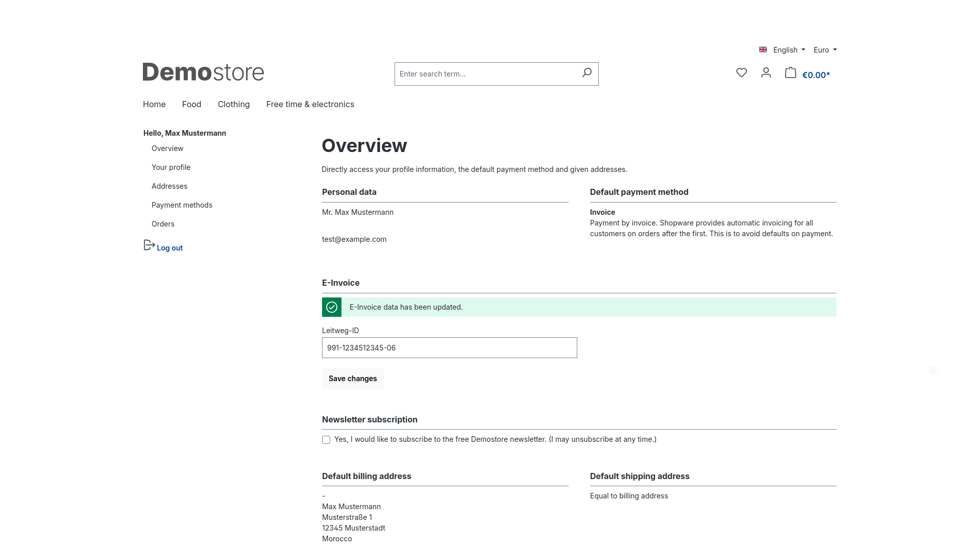Image resolution: width=980 pixels, height=551 pixels.
Task: Focus the Leitweg-ID input field
Action: [450, 348]
